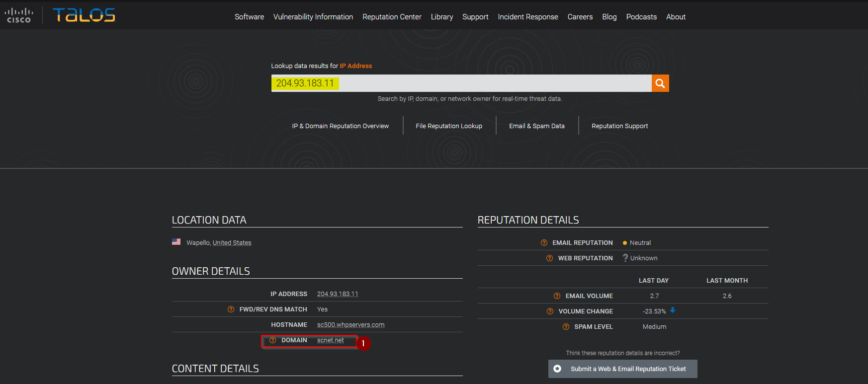
Task: Click the Talos logo
Action: click(x=84, y=15)
